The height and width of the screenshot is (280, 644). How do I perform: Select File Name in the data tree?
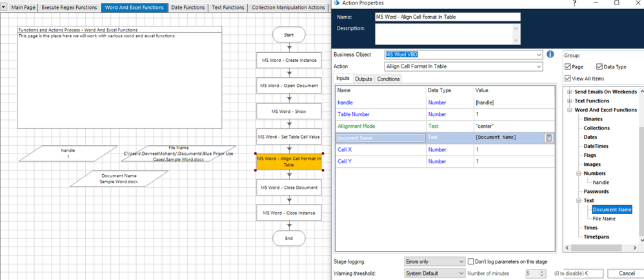coord(603,219)
